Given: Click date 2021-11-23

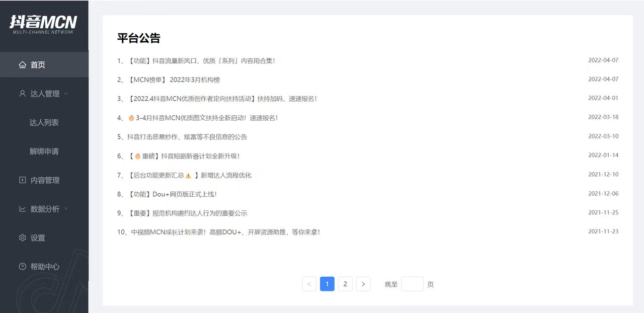Looking at the screenshot, I should pos(603,231).
